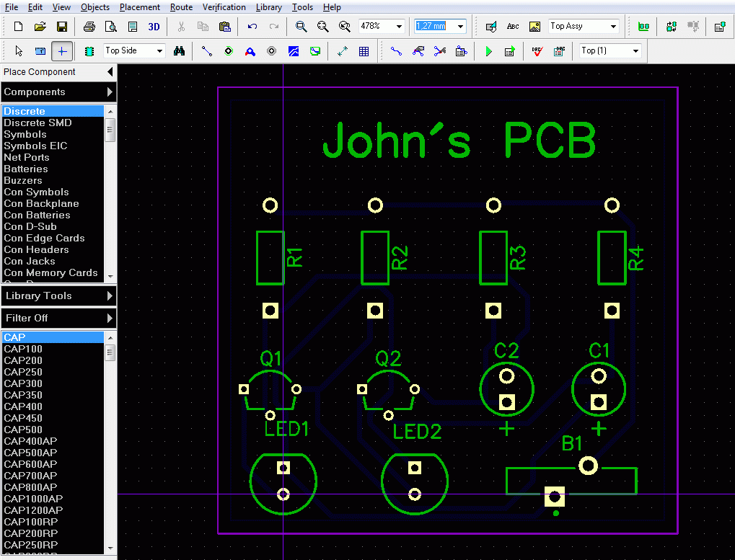The image size is (735, 560).
Task: Open the Top (1) layer dropdown
Action: coord(635,50)
